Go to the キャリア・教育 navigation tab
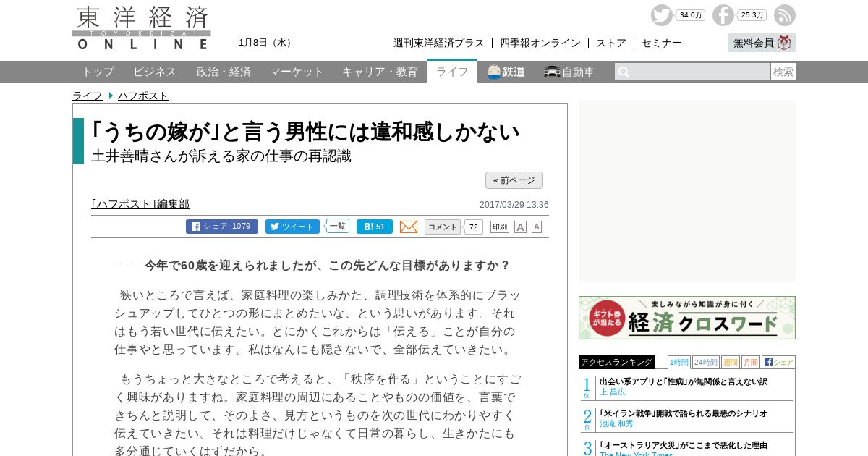Viewport: 868px width, 456px height. click(380, 72)
